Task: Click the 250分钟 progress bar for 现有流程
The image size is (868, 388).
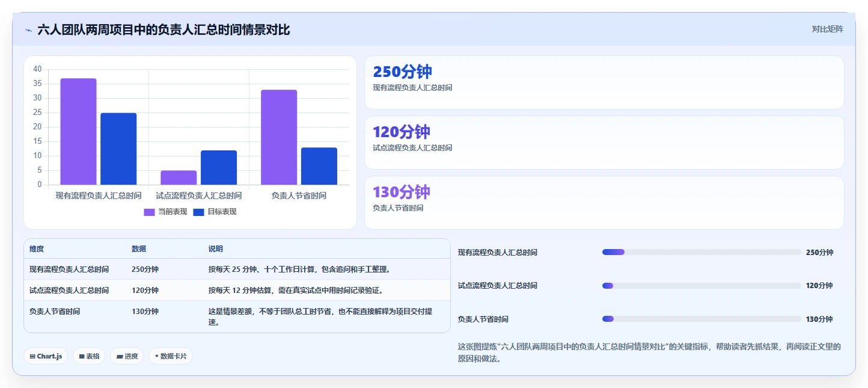Action: (x=701, y=252)
